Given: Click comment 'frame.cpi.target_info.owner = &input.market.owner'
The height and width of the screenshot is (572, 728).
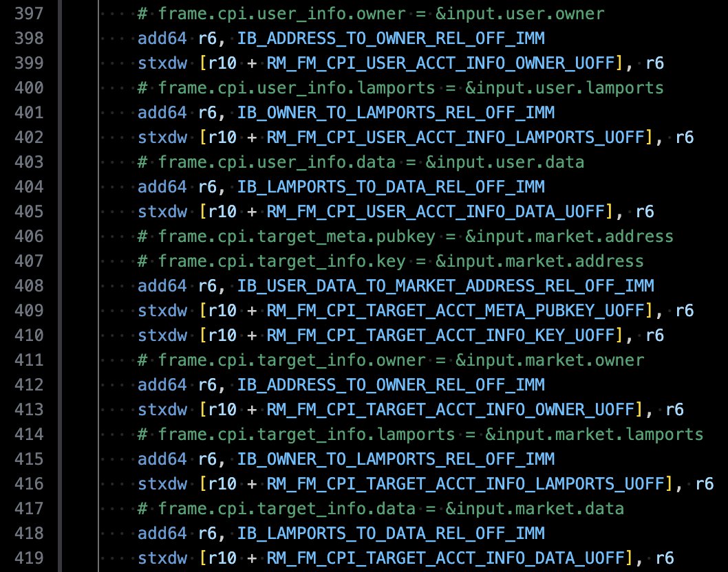Looking at the screenshot, I should coord(400,360).
